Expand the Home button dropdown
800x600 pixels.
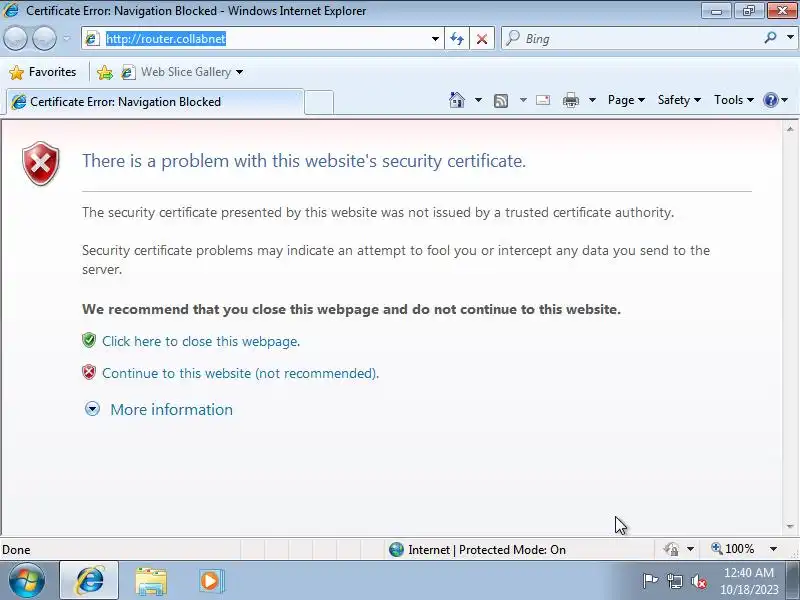pyautogui.click(x=478, y=100)
